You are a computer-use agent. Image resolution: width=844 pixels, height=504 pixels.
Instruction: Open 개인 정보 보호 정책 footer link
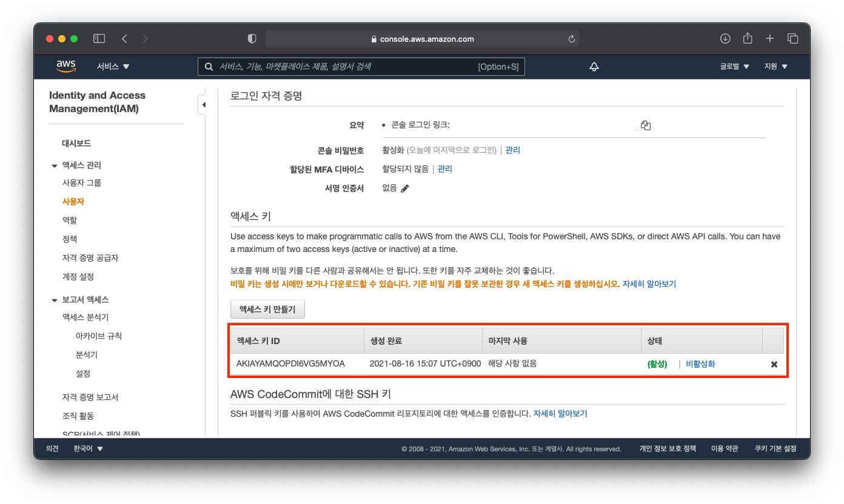[x=668, y=449]
